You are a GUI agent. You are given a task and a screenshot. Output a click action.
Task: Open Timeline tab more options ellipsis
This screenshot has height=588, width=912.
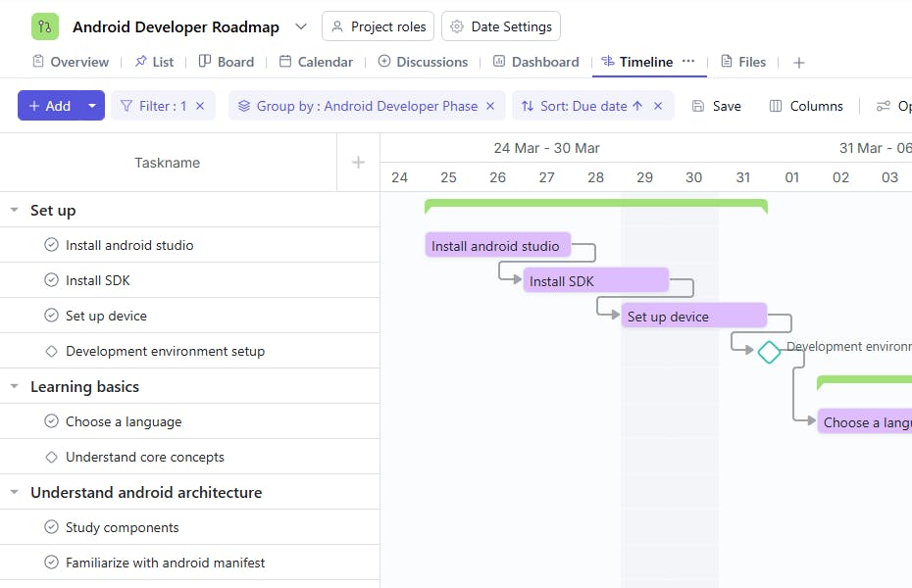click(x=688, y=61)
